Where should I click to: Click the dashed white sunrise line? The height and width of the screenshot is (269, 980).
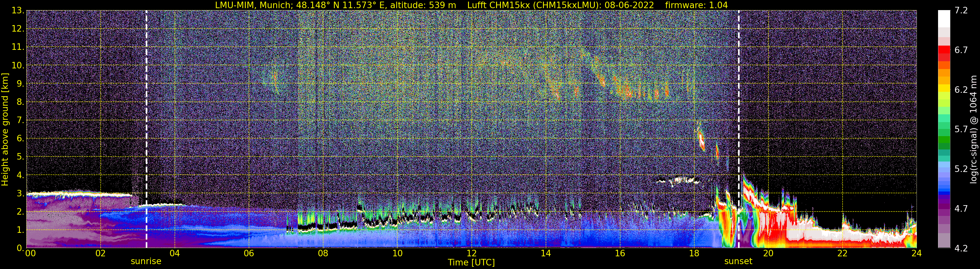click(146, 129)
